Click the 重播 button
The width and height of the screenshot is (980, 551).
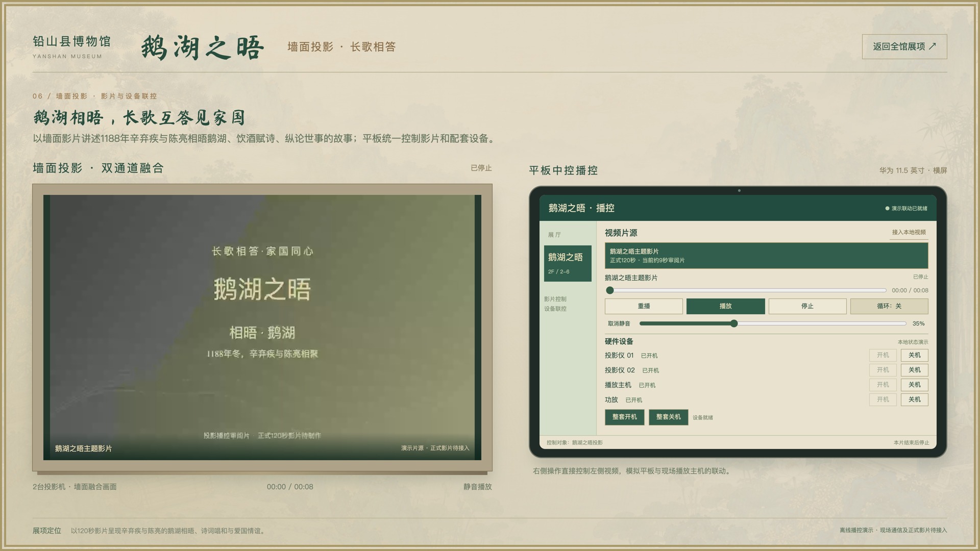coord(644,306)
